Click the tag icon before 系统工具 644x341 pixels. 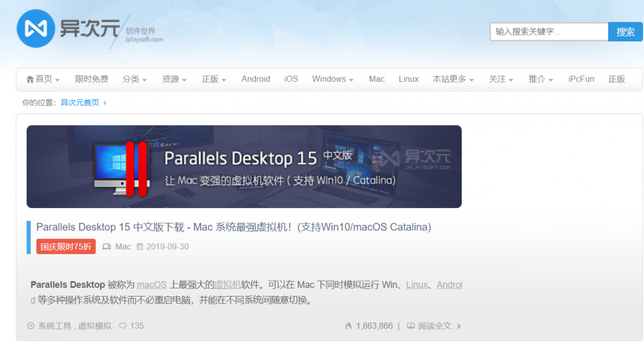[x=31, y=325]
